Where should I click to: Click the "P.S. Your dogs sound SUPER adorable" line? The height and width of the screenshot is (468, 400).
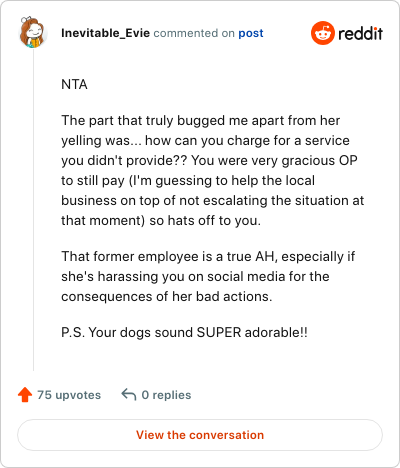184,333
